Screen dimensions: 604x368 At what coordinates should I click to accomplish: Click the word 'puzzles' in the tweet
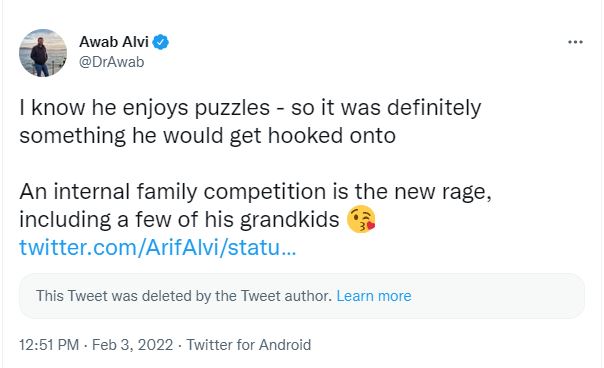click(232, 108)
